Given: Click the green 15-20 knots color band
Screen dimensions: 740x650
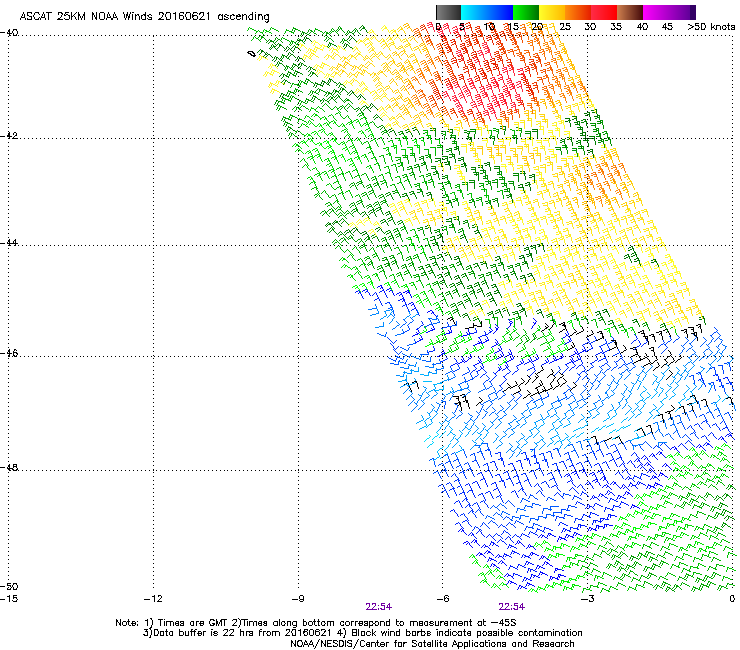Looking at the screenshot, I should click(x=526, y=12).
